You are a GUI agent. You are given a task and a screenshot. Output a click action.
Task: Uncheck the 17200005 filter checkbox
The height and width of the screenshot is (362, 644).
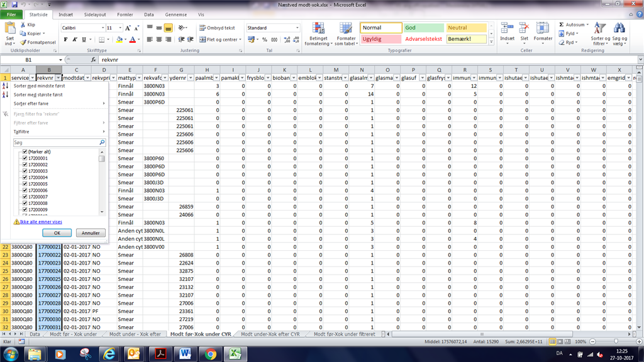(25, 184)
